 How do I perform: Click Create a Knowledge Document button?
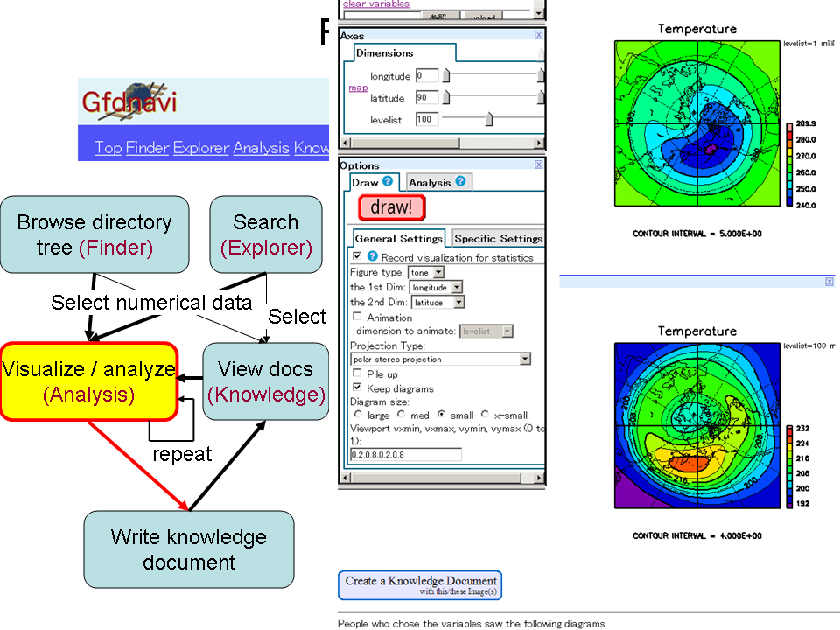click(x=420, y=585)
